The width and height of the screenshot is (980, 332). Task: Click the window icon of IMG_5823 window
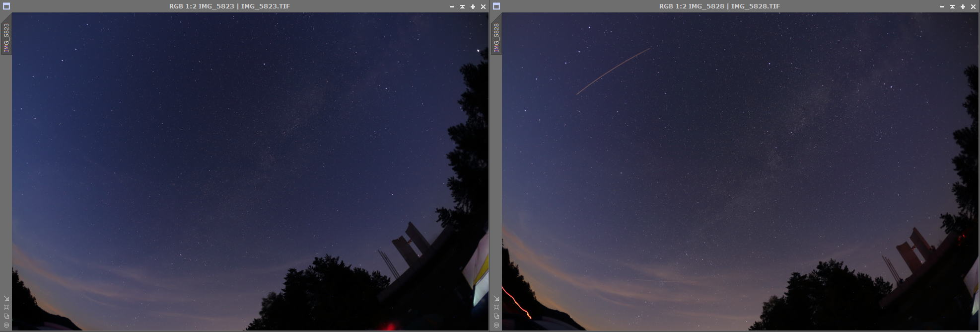6,6
